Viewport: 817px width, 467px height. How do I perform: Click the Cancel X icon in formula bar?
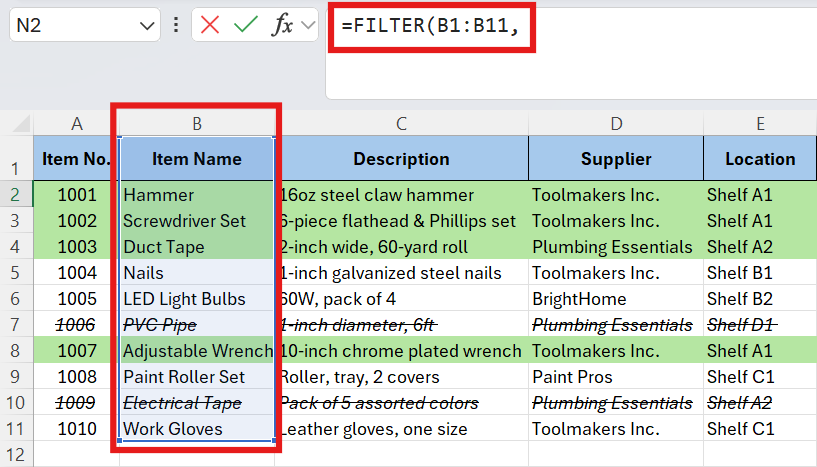click(x=210, y=25)
